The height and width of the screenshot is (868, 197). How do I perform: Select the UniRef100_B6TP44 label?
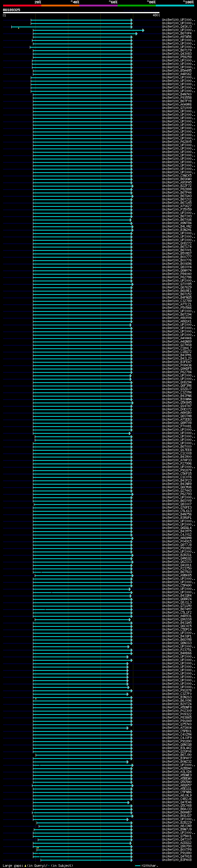tap(177, 192)
